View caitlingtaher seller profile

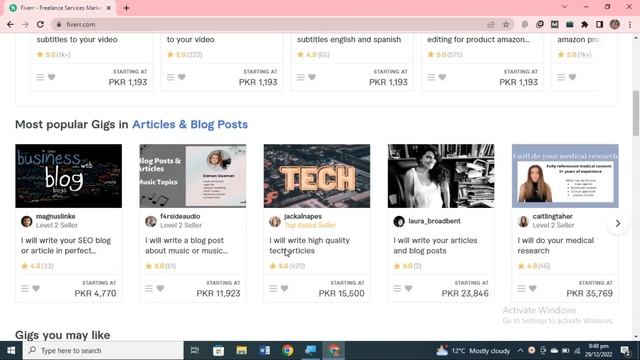coord(552,216)
